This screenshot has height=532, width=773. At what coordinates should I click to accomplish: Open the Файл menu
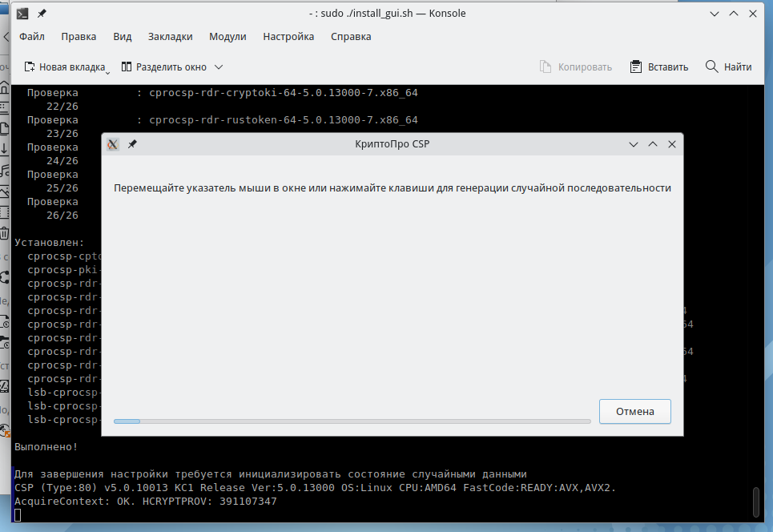pos(32,37)
